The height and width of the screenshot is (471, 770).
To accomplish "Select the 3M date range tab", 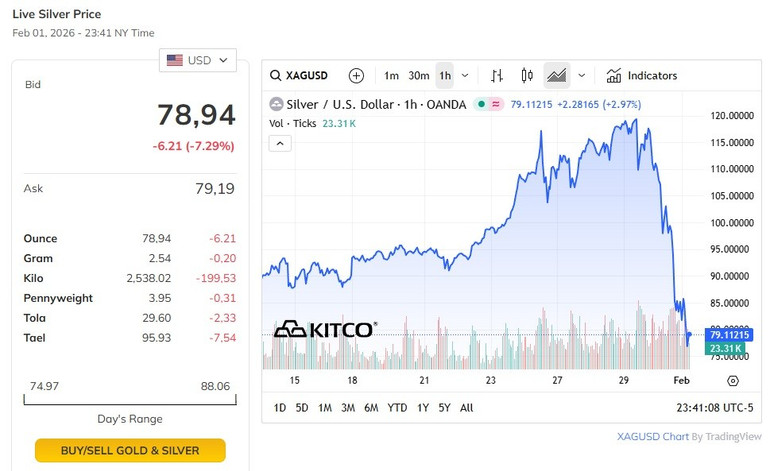I will click(x=348, y=408).
